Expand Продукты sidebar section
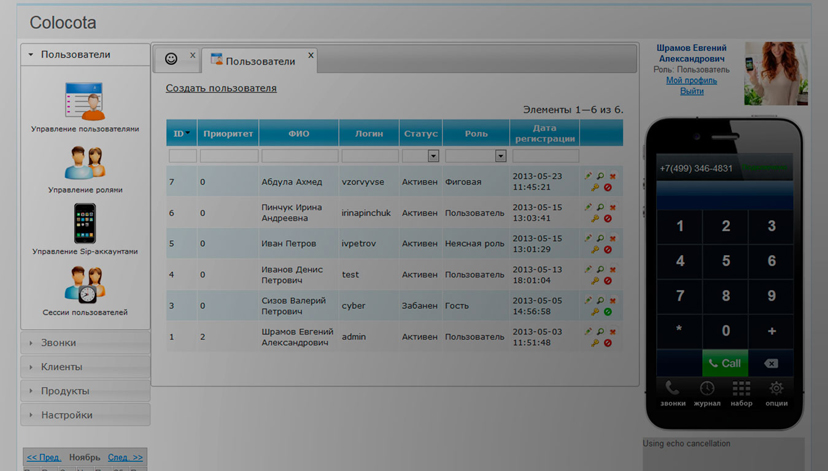Screen dimensions: 828x471 tap(85, 391)
